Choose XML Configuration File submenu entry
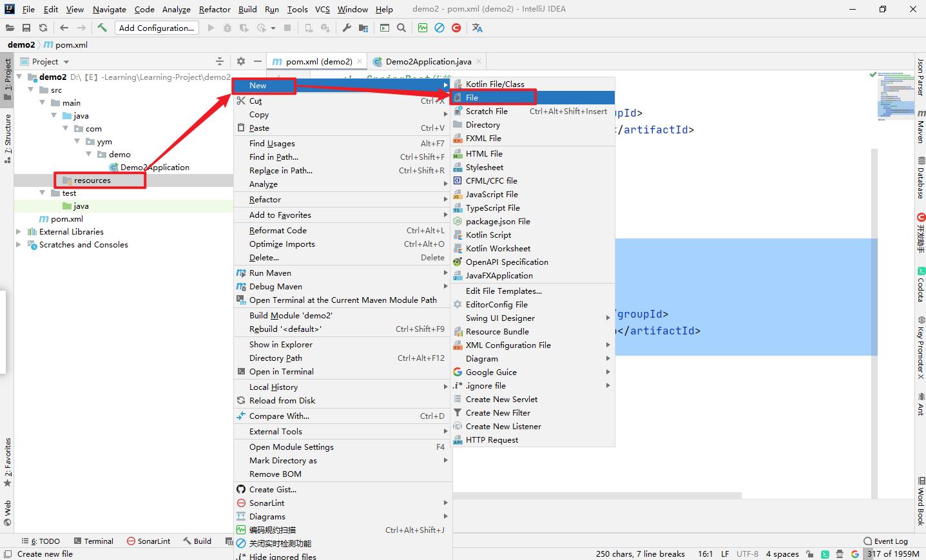Image resolution: width=926 pixels, height=560 pixels. coord(534,345)
